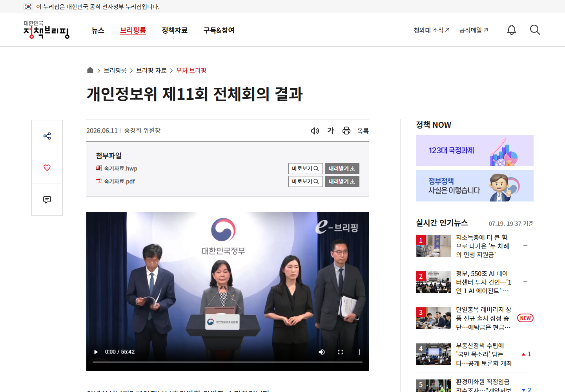Open the notification bell icon
Screen dimensions: 565x392
click(x=512, y=30)
